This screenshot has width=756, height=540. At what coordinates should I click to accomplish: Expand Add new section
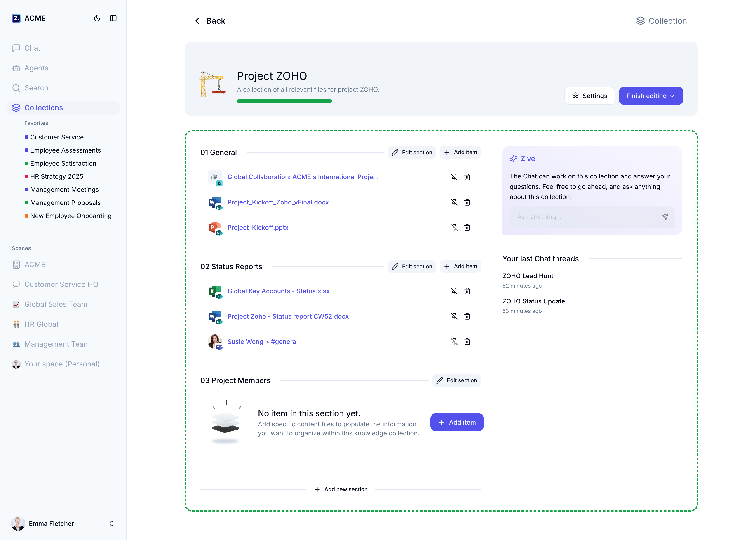click(x=341, y=489)
